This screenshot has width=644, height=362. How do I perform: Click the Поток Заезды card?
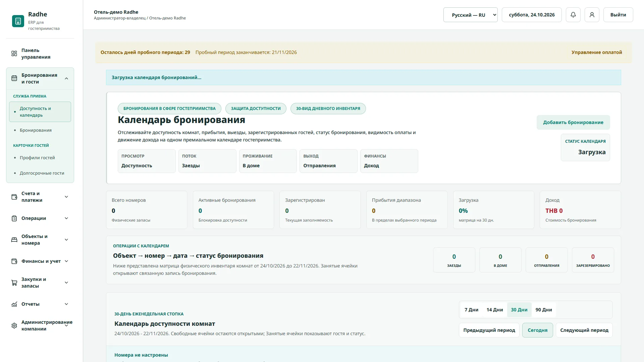pyautogui.click(x=207, y=161)
